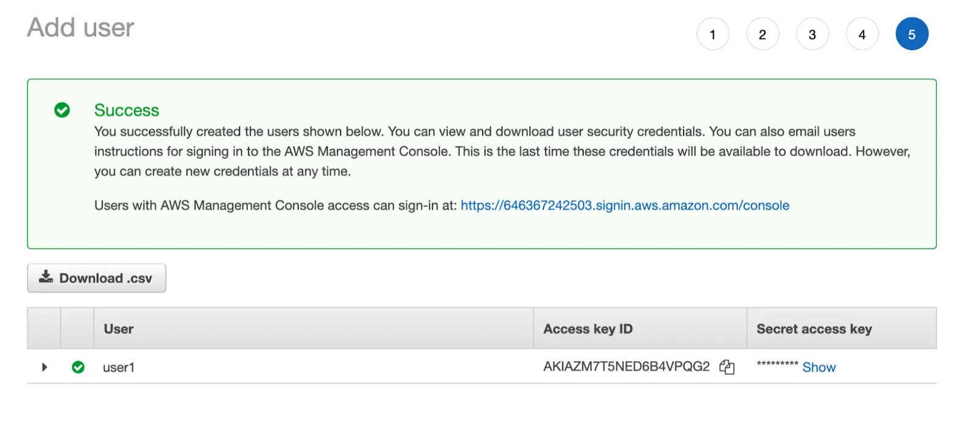
Task: Download the credentials .csv file
Action: [x=97, y=278]
